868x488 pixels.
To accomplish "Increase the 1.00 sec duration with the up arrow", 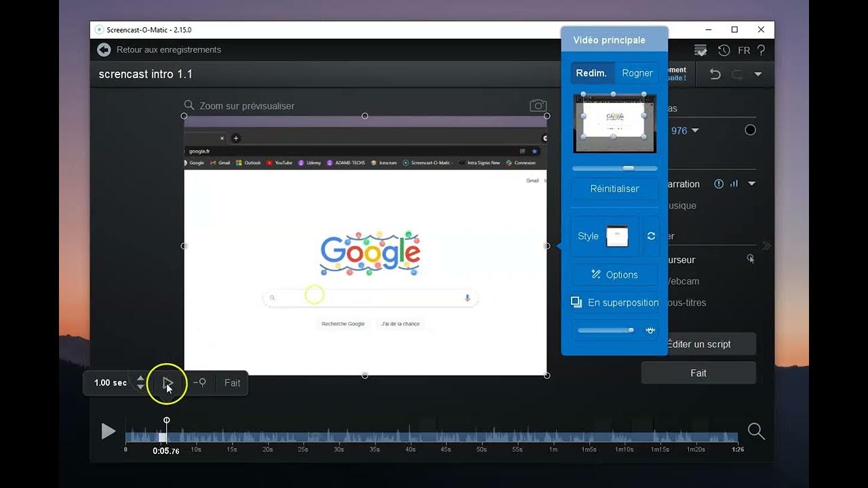I will [140, 378].
